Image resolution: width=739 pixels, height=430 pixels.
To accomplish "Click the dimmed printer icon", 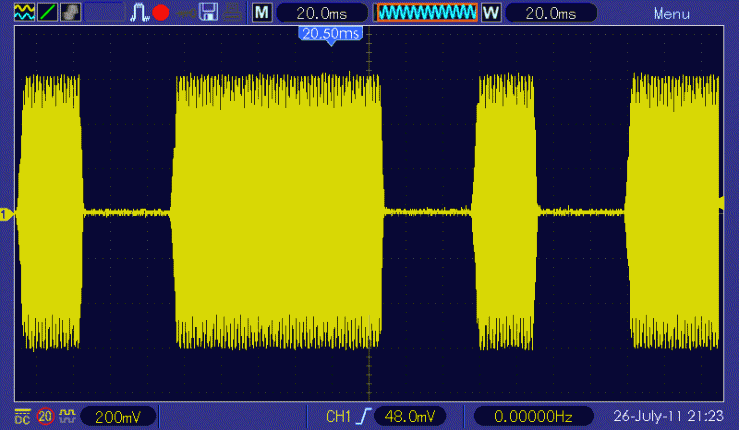I will click(231, 13).
